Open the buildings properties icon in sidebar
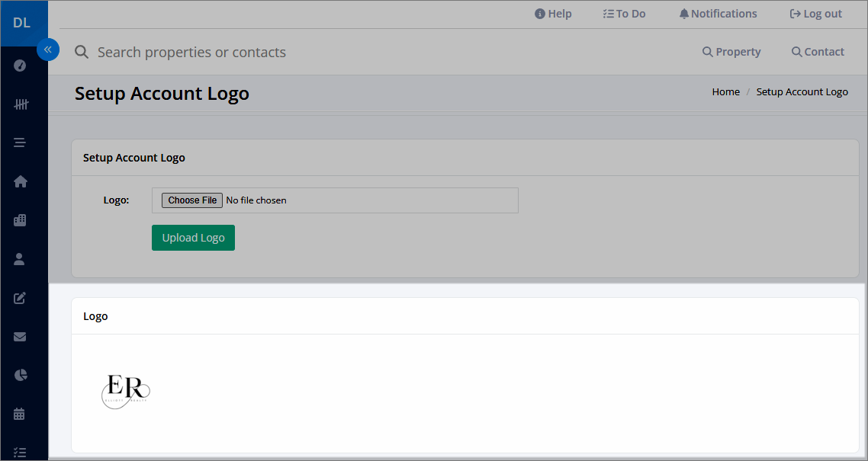 (x=19, y=219)
